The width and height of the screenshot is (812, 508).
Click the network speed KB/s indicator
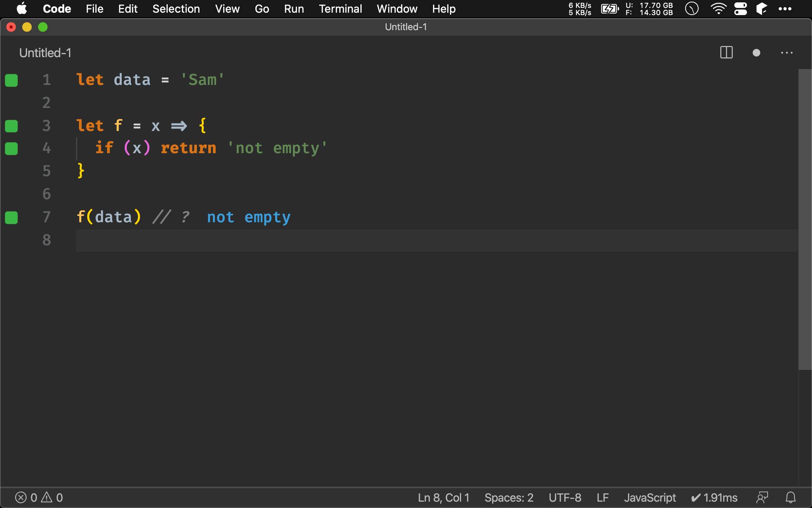(x=580, y=9)
